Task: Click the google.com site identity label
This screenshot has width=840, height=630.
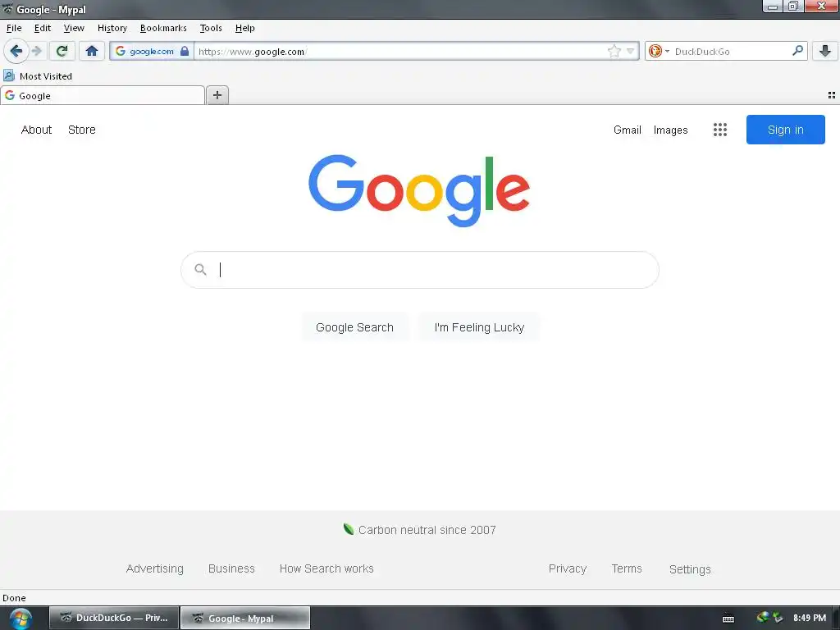Action: pos(152,52)
